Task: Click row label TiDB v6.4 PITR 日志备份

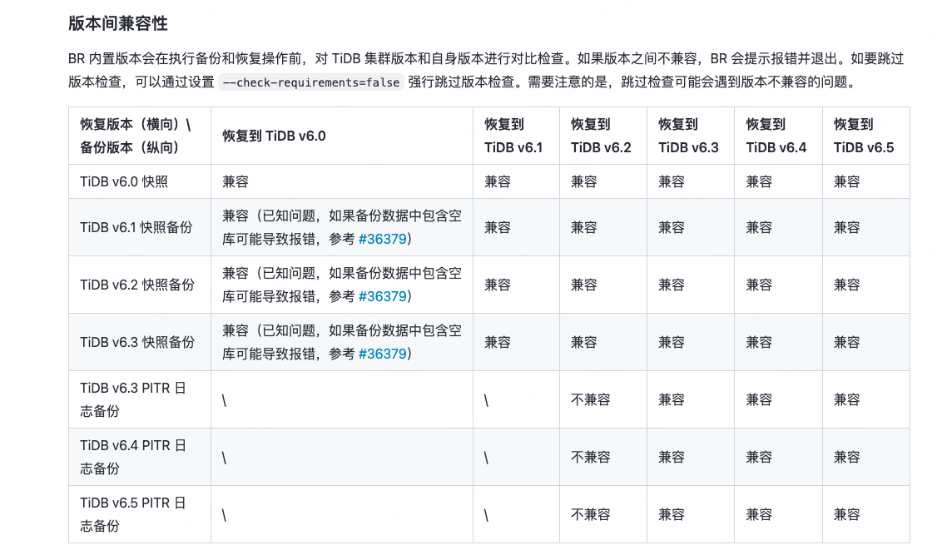Action: pos(133,458)
